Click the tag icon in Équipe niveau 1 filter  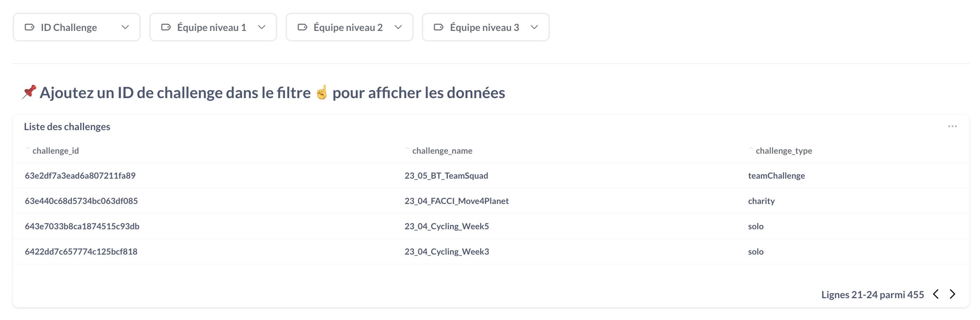click(x=166, y=27)
